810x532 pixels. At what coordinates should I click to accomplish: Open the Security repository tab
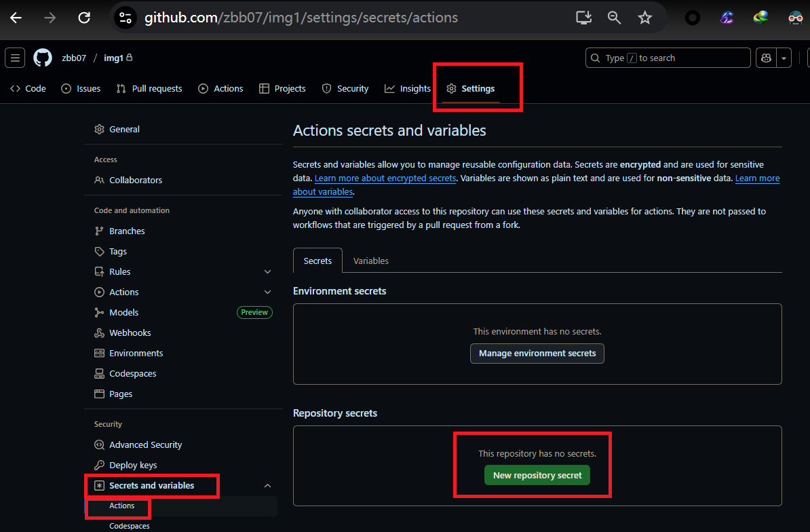coord(345,88)
